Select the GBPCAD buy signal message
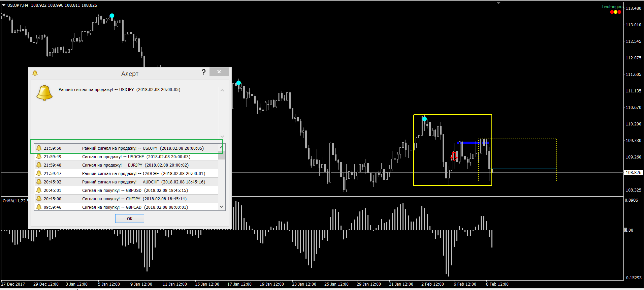Image resolution: width=644 pixels, height=290 pixels. tap(135, 207)
